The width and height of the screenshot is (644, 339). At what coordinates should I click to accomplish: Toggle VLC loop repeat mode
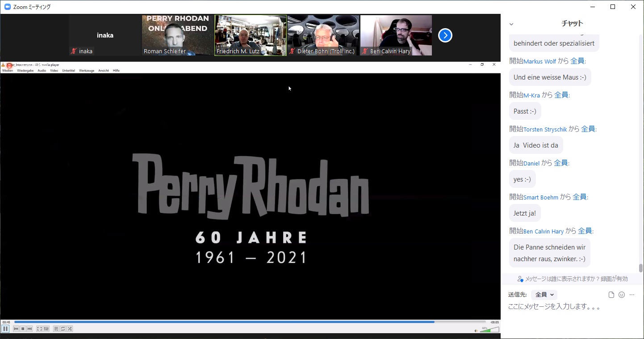coord(63,329)
